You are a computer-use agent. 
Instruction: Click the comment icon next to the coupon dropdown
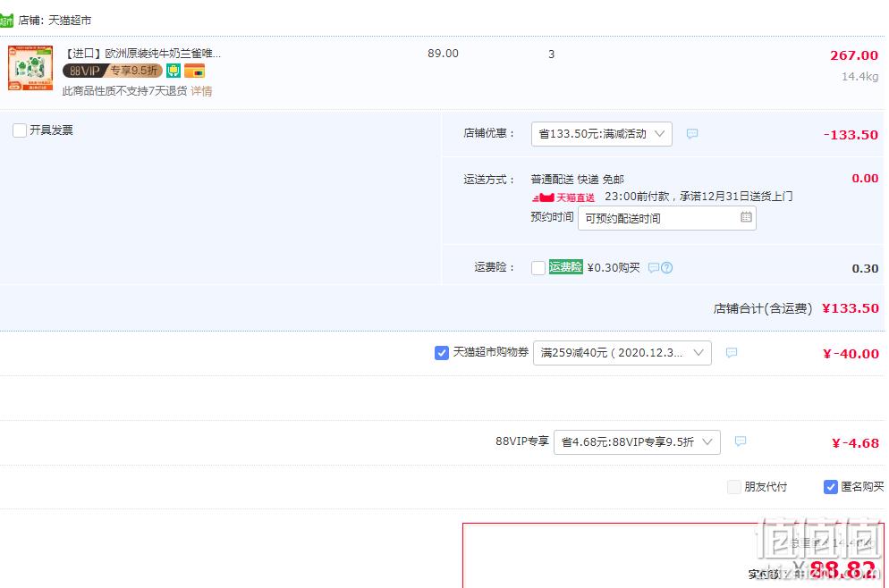click(732, 352)
